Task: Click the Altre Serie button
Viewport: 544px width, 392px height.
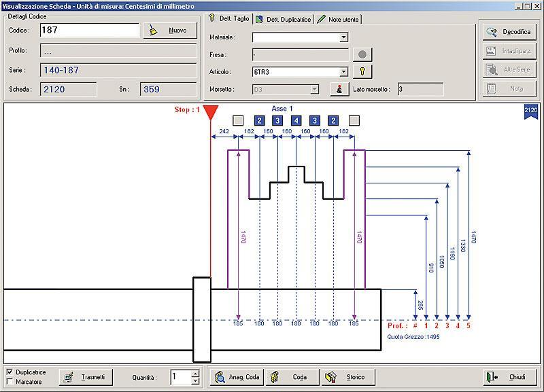Action: 509,70
